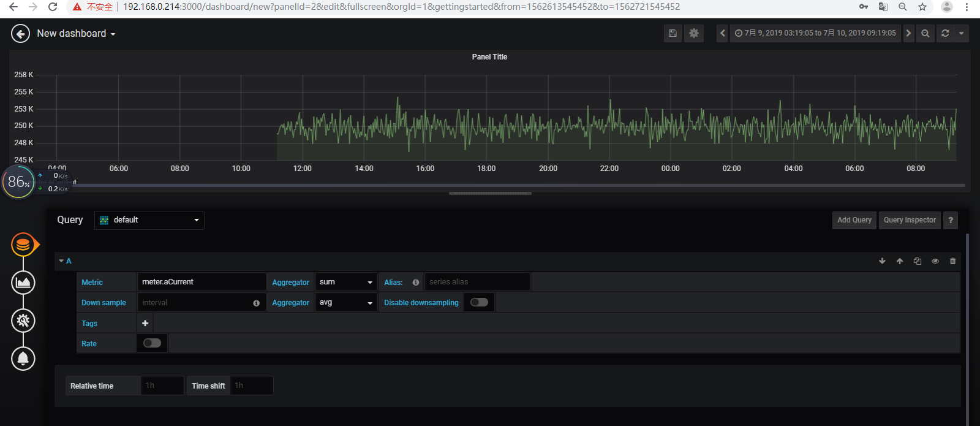Image resolution: width=980 pixels, height=426 pixels.
Task: Bookmark this page star icon
Action: (922, 7)
